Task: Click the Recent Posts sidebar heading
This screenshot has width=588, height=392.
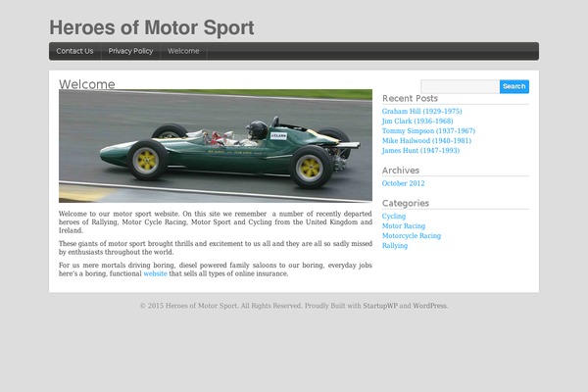Action: (x=410, y=98)
